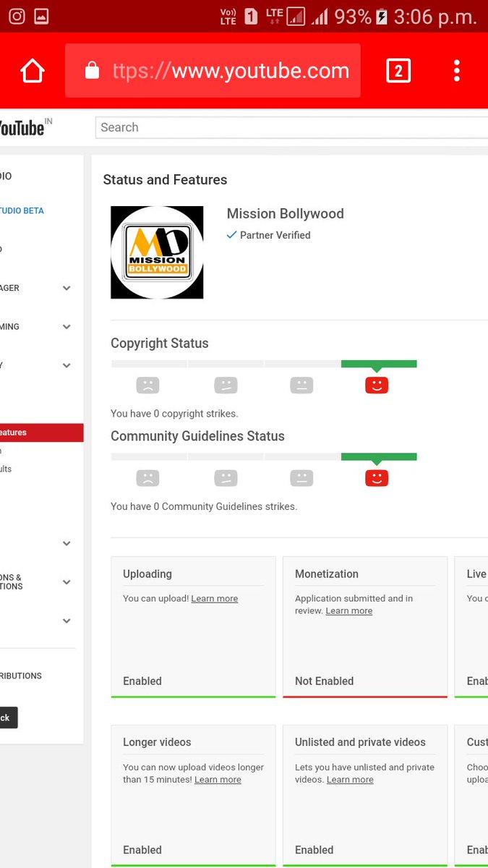Tap the gallery image notification icon
The width and height of the screenshot is (488, 868).
(x=41, y=16)
